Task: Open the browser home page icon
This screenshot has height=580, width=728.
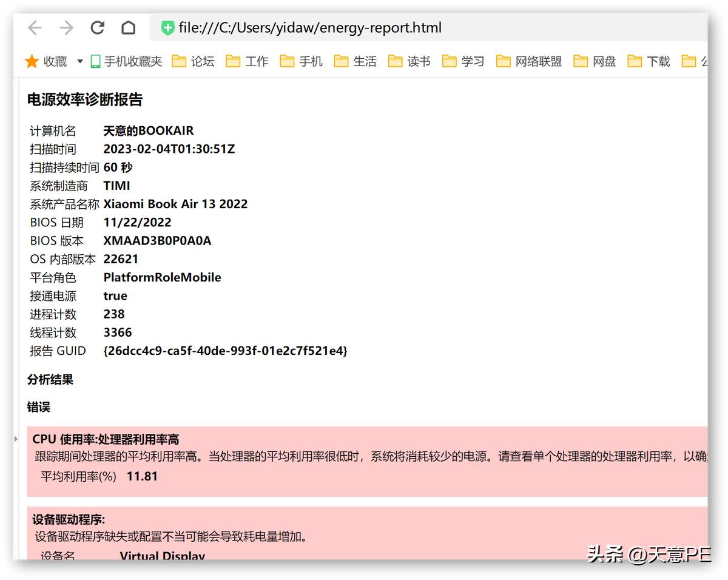Action: click(128, 27)
